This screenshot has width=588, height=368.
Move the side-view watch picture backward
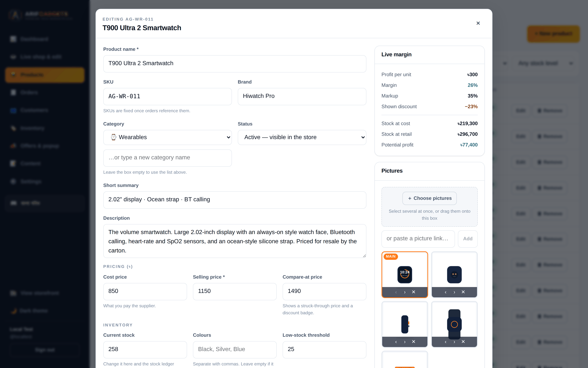(396, 342)
